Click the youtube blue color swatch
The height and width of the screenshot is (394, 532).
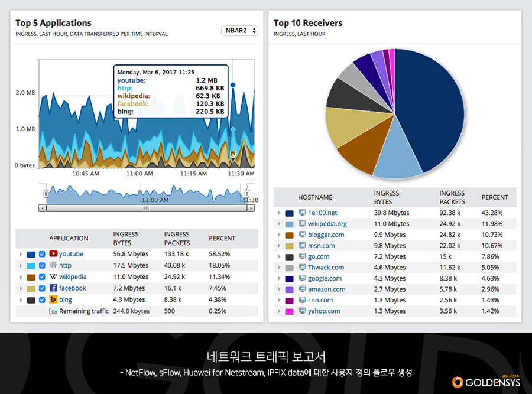31,255
